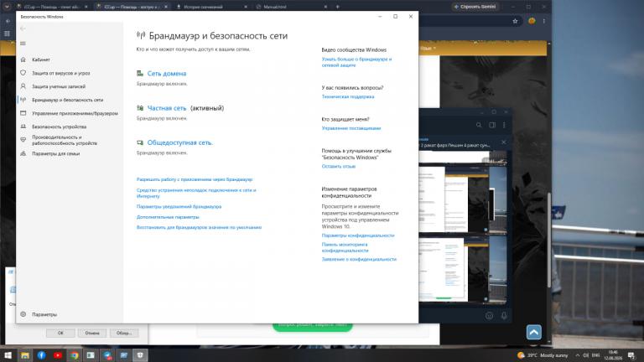Click OK button in background dialog
Screen dimensions: 644x362
point(60,333)
